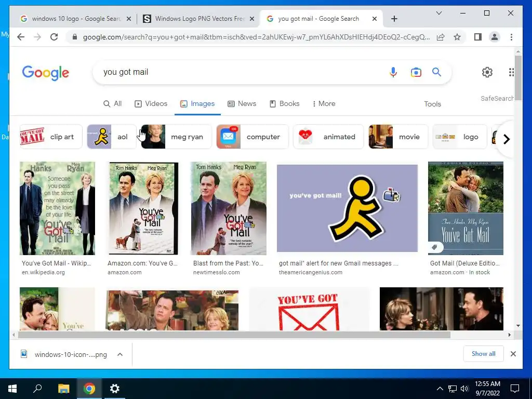The image size is (532, 399).
Task: Open a new Chrome tab
Action: [394, 19]
